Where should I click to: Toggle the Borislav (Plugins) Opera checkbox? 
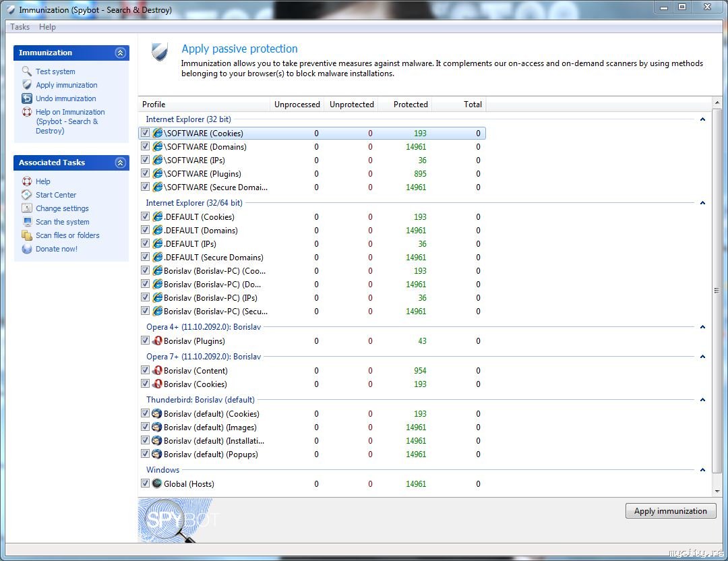pos(146,341)
